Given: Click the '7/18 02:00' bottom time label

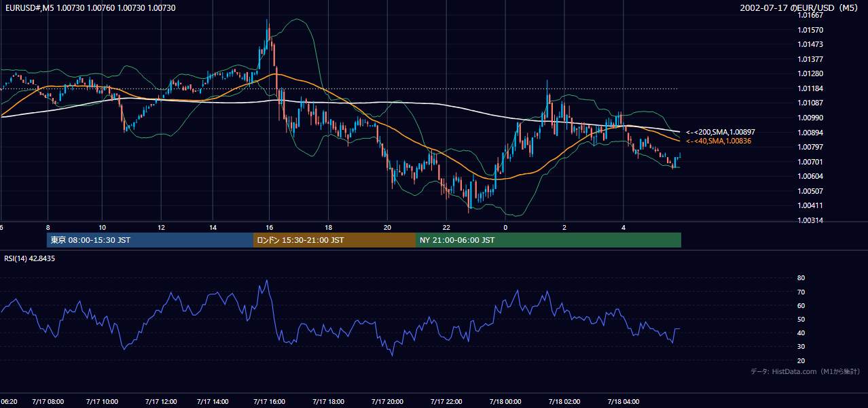Looking at the screenshot, I should [564, 401].
